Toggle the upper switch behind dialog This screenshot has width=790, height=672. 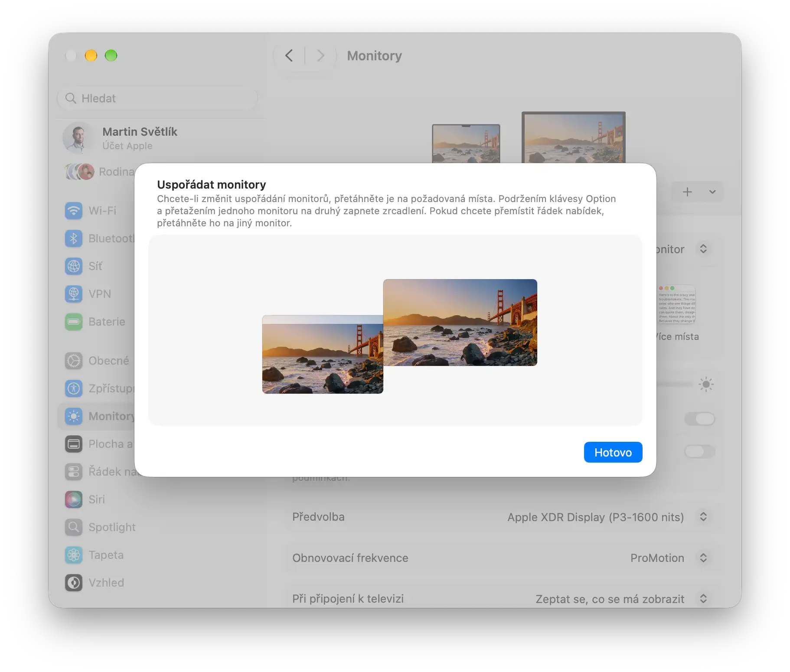click(700, 419)
